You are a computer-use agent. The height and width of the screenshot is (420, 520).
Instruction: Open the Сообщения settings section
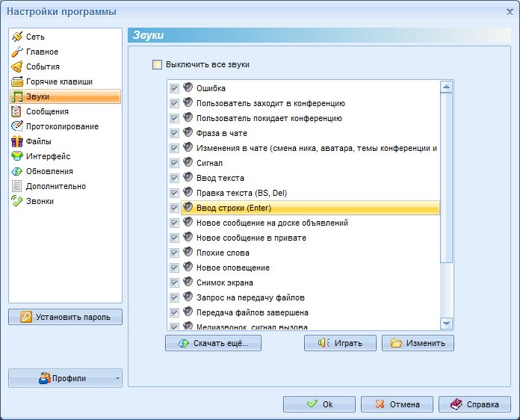(46, 111)
